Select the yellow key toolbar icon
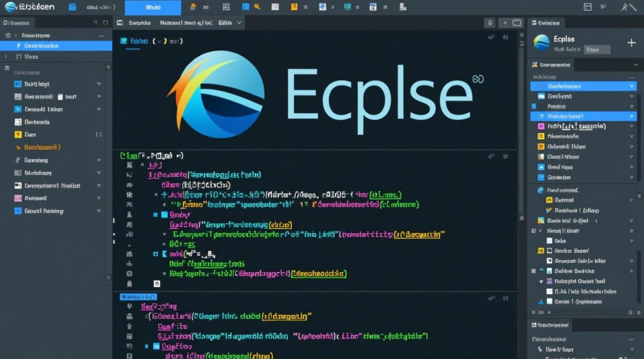Viewport: 644px width, 359px height. coord(258,7)
